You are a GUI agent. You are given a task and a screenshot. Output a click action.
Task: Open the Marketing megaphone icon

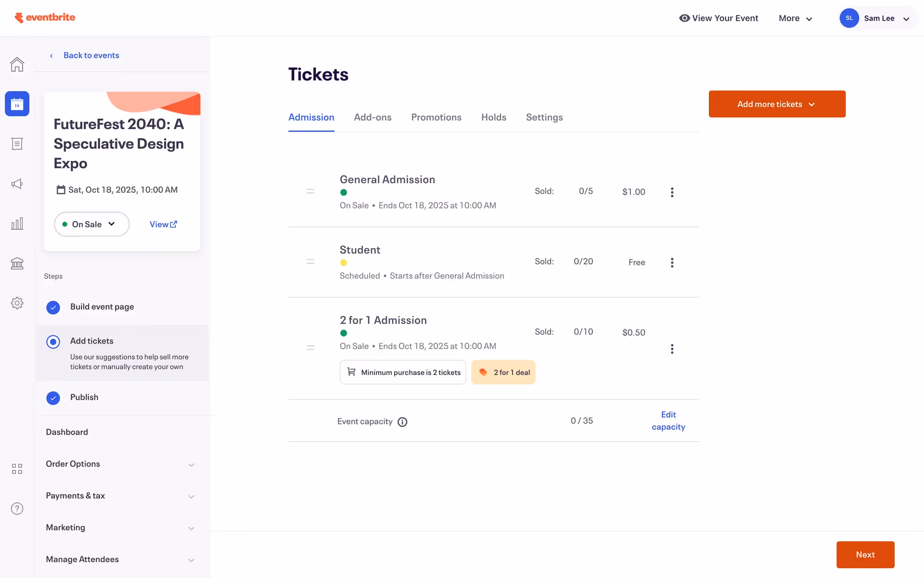(x=17, y=184)
